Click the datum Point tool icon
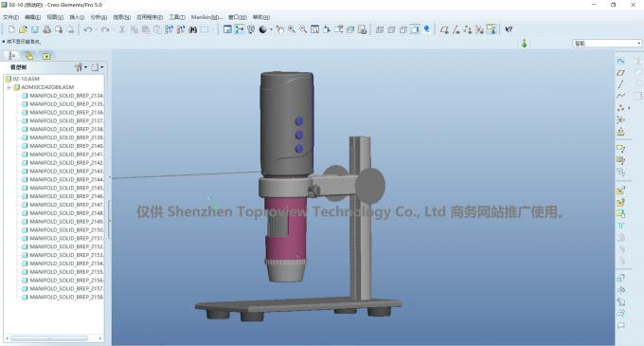The width and height of the screenshot is (644, 346). (x=620, y=108)
